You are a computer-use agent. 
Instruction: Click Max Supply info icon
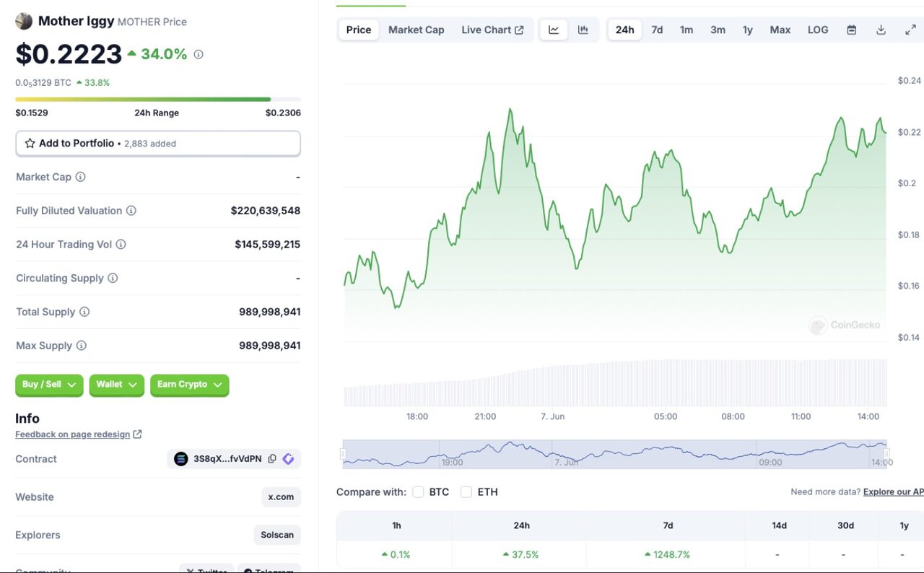tap(82, 346)
